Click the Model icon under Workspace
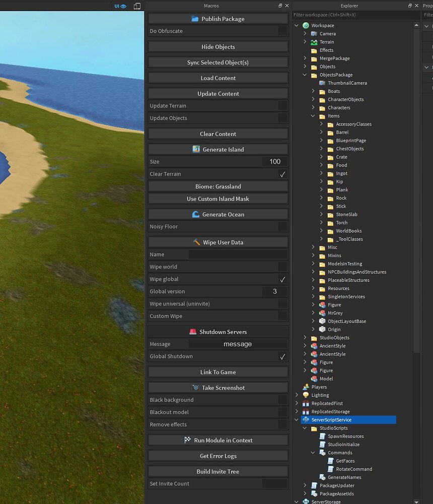 point(314,379)
